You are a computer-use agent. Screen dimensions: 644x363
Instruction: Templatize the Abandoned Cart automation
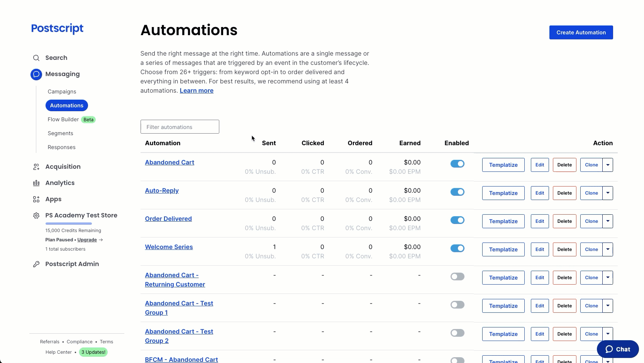point(503,165)
